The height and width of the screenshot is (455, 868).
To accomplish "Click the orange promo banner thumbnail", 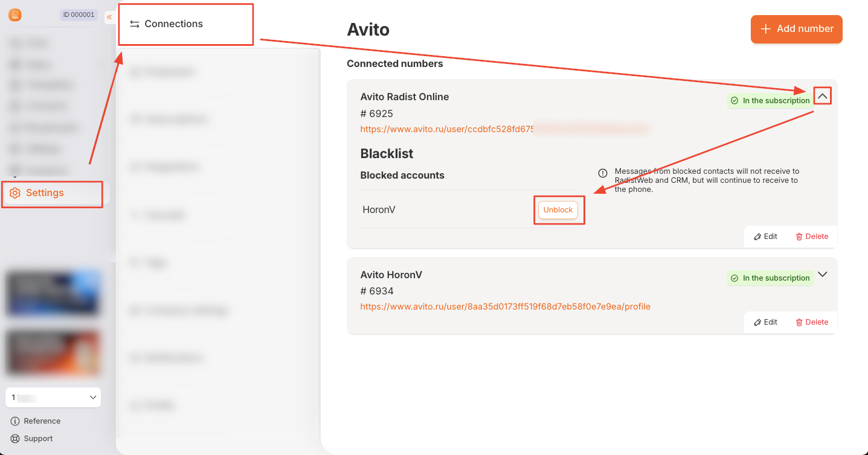I will click(53, 352).
